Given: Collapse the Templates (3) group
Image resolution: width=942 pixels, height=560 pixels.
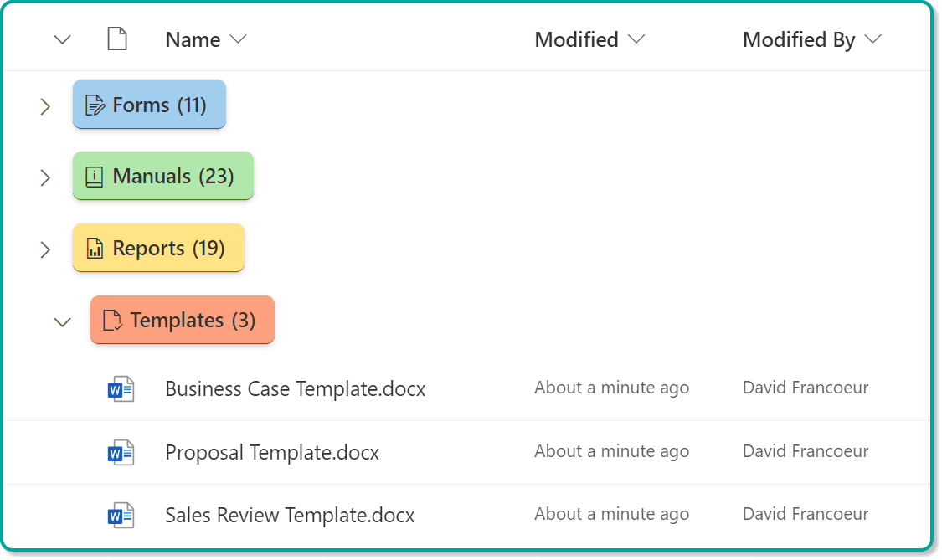Looking at the screenshot, I should tap(63, 322).
